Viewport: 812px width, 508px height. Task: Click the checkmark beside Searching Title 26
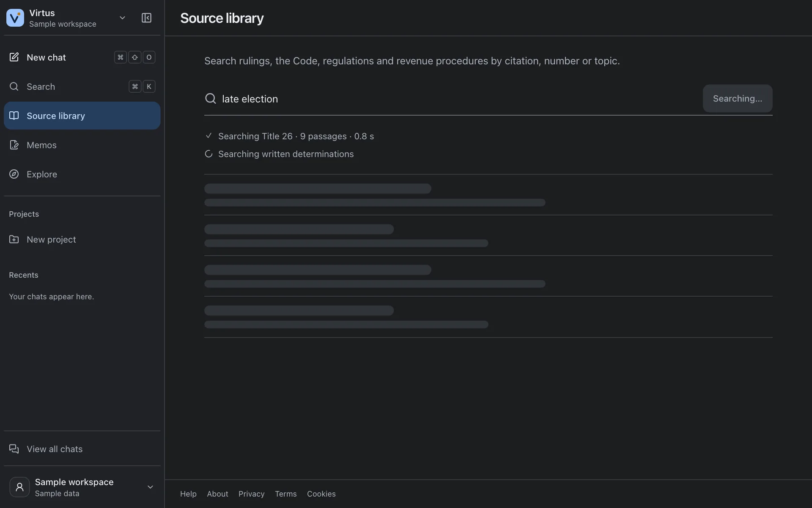pyautogui.click(x=208, y=136)
